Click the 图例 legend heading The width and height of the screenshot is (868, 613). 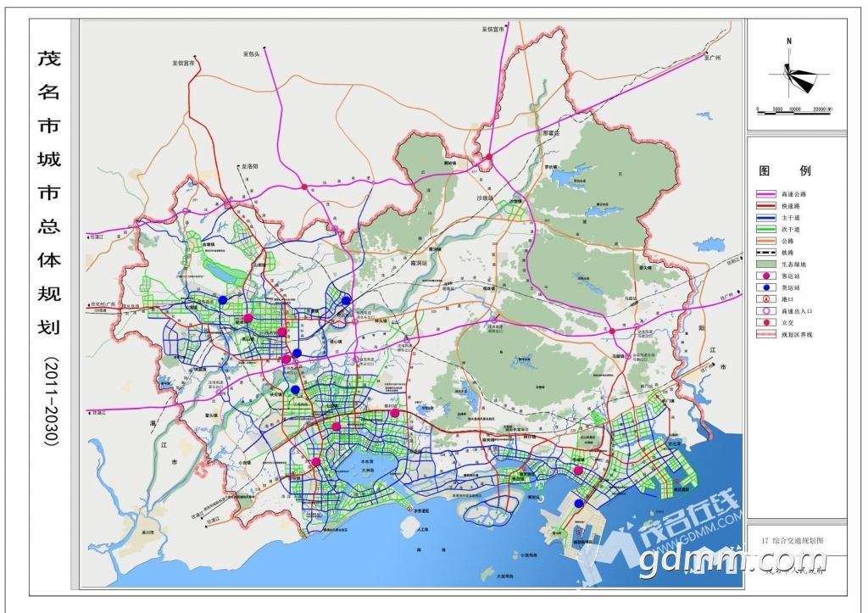point(784,171)
